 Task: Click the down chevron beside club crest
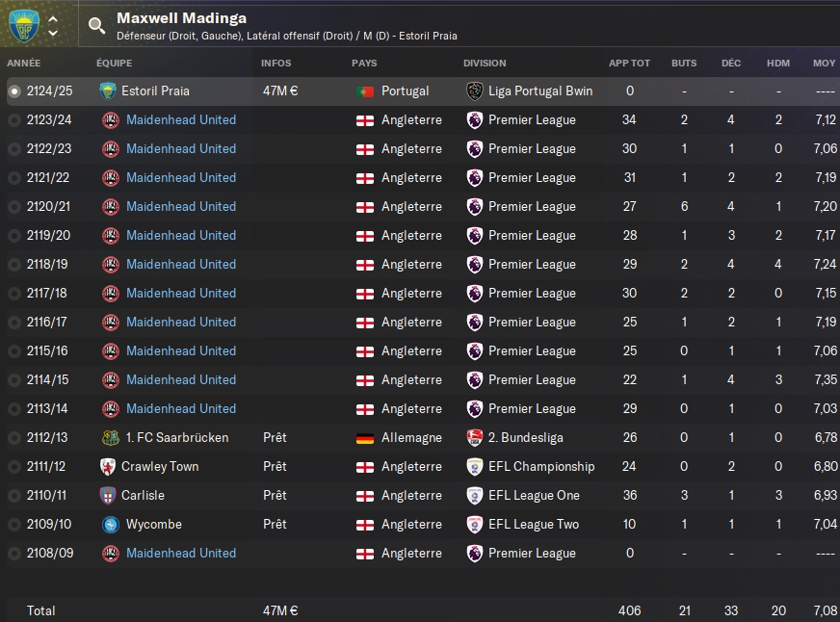(53, 34)
